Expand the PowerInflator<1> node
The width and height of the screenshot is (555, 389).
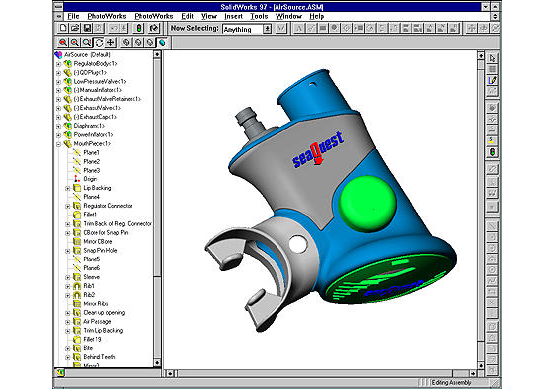(59, 135)
